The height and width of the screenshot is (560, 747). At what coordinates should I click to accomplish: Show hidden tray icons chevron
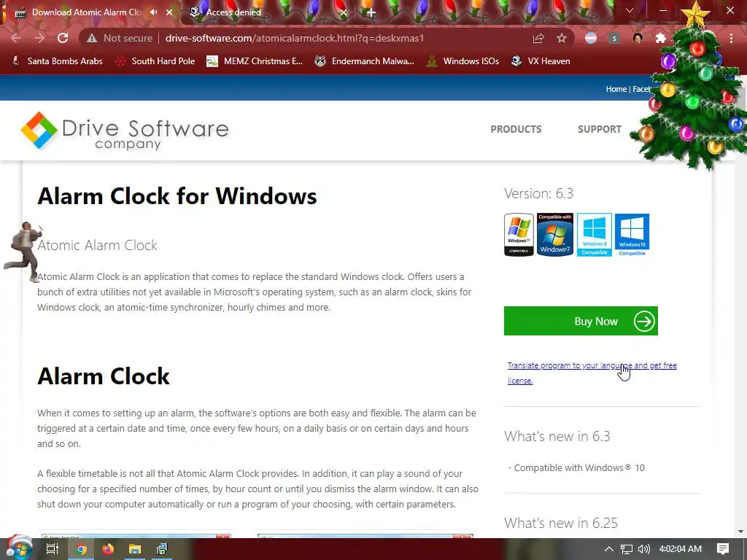click(609, 549)
